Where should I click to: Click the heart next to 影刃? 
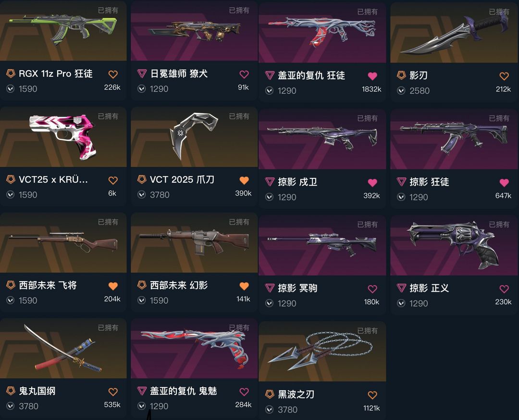click(x=504, y=76)
